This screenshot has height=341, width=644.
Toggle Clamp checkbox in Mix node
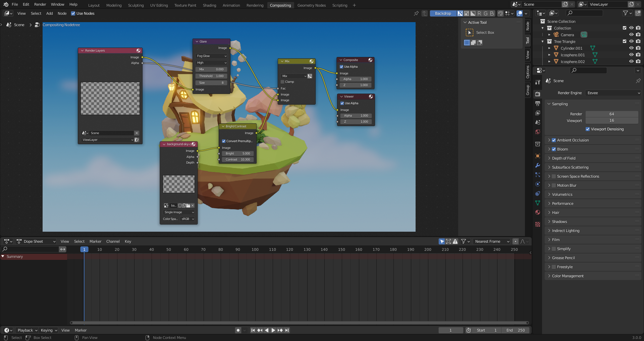282,82
